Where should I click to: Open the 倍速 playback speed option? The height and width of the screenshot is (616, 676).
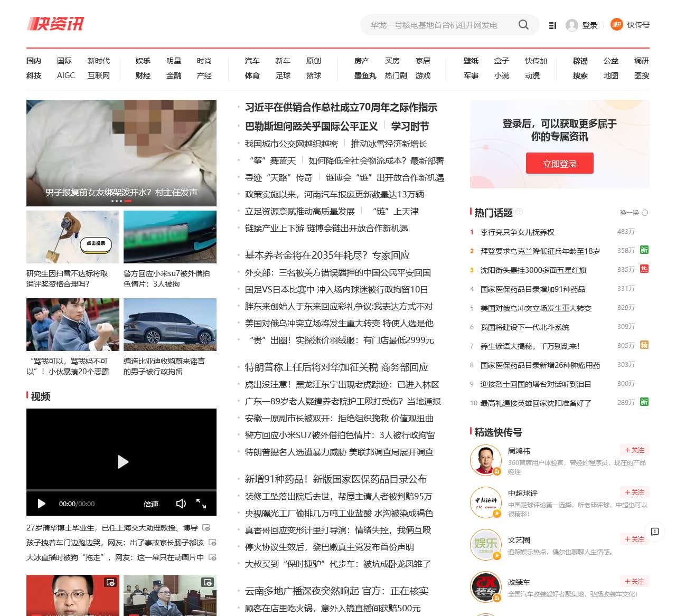click(151, 504)
